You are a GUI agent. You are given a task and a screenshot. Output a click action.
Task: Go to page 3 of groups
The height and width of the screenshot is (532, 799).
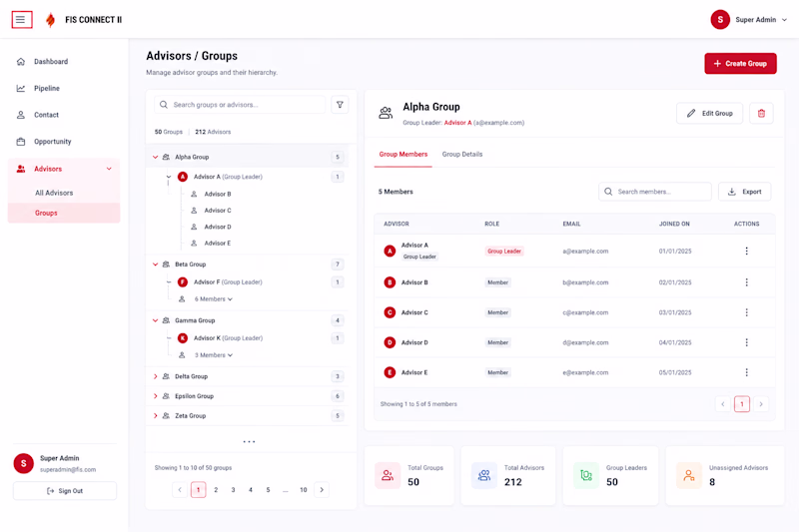tap(233, 490)
